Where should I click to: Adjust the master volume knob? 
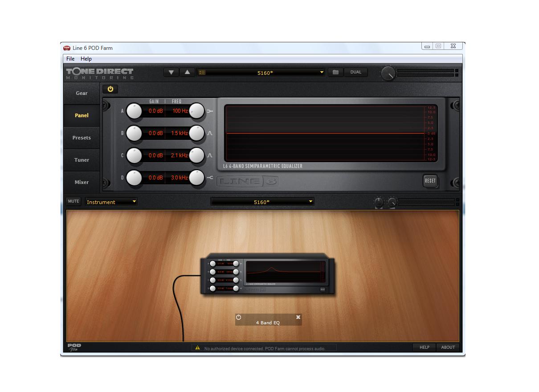(x=388, y=73)
